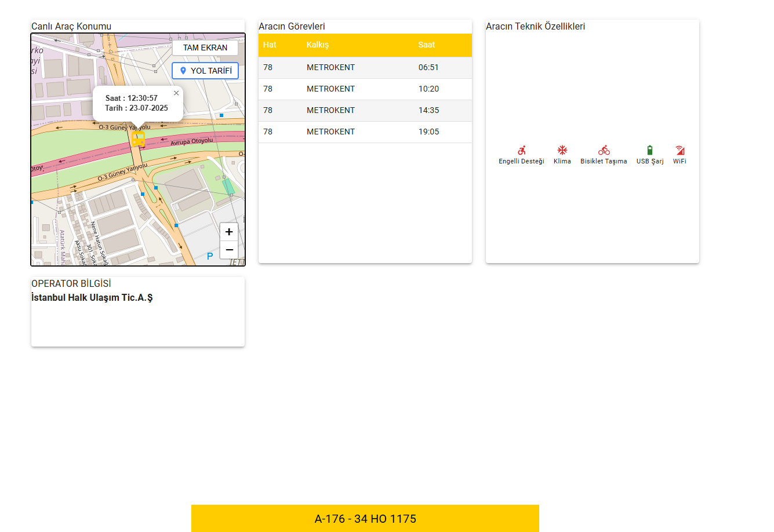Click the WiFi signal icon
This screenshot has height=532, width=774.
pos(680,150)
